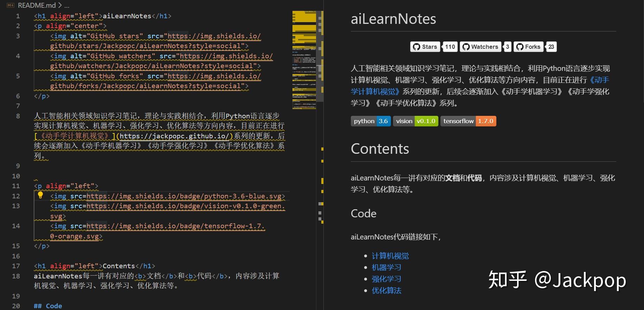Viewport: 644px width, 310px height.
Task: Click the Code heading in the preview
Action: tap(363, 213)
